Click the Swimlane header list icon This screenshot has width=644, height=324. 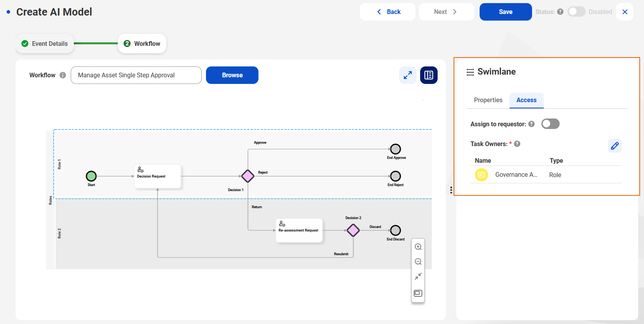[x=470, y=72]
